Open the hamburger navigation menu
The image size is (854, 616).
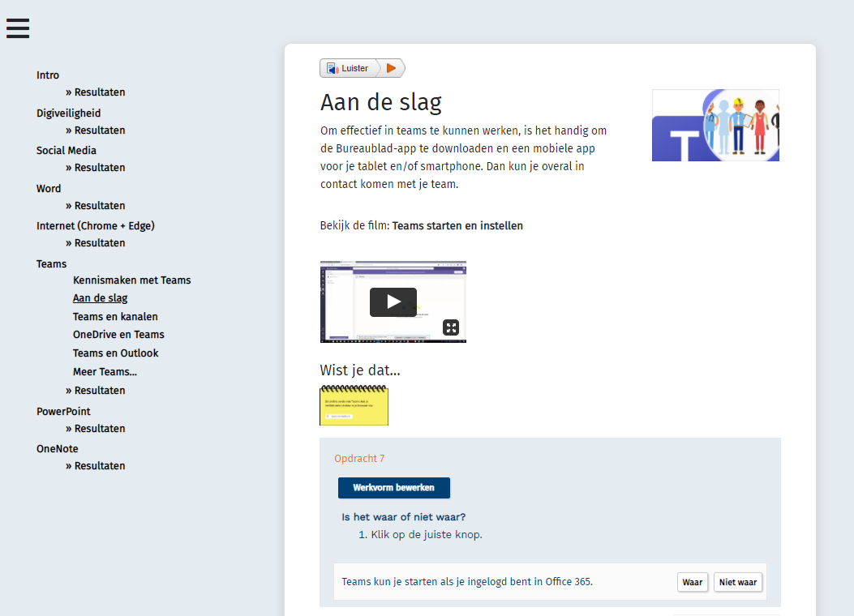[18, 28]
